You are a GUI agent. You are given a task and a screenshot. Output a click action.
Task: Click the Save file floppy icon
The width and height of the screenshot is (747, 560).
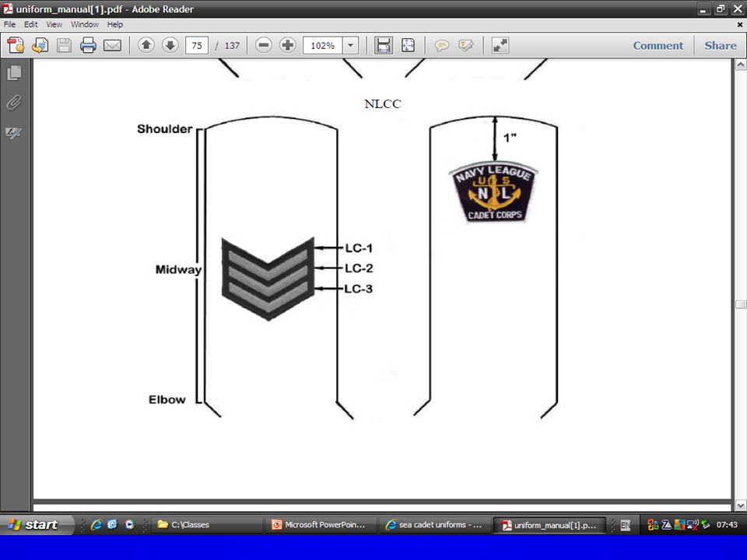(x=64, y=45)
